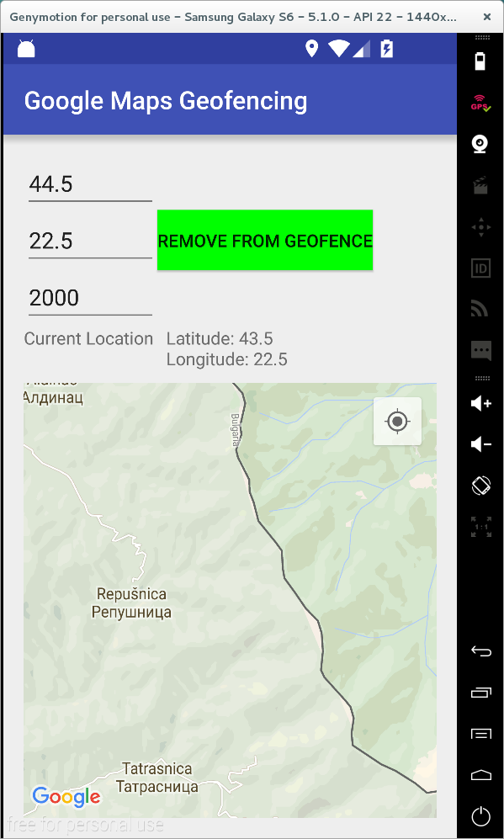Close the Genymotion emulator window
The width and height of the screenshot is (504, 839).
click(x=487, y=17)
